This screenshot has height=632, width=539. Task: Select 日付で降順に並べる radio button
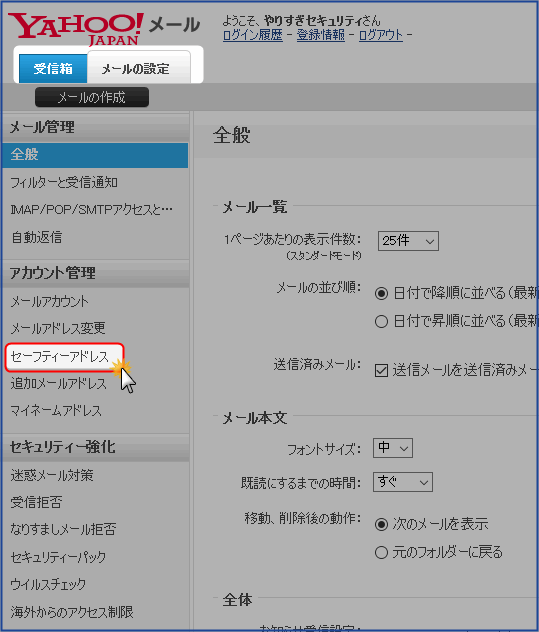[381, 293]
